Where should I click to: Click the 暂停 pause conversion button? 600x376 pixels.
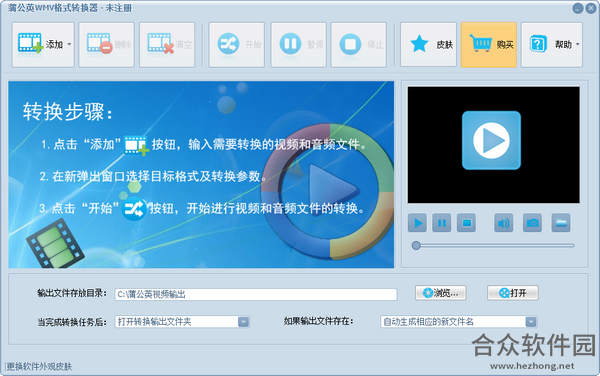(298, 45)
